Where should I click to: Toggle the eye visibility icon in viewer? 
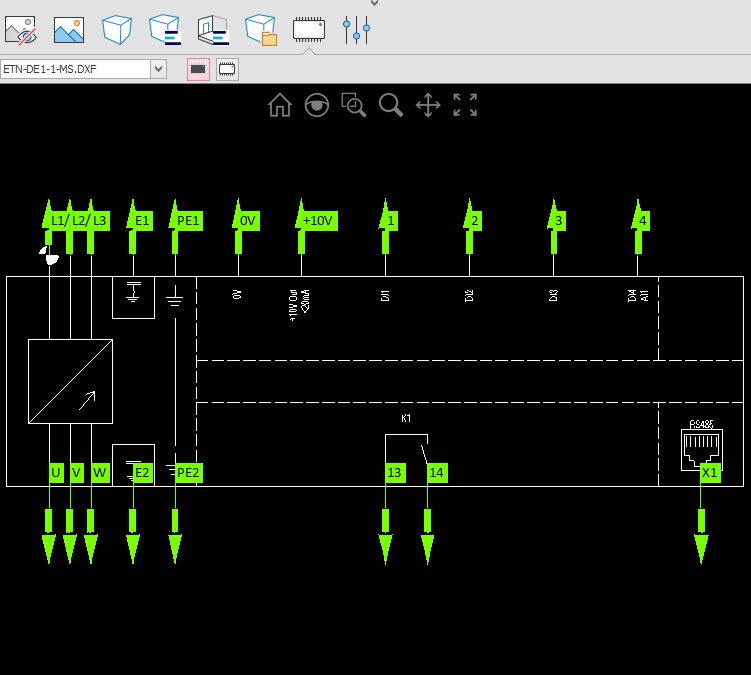(x=317, y=105)
